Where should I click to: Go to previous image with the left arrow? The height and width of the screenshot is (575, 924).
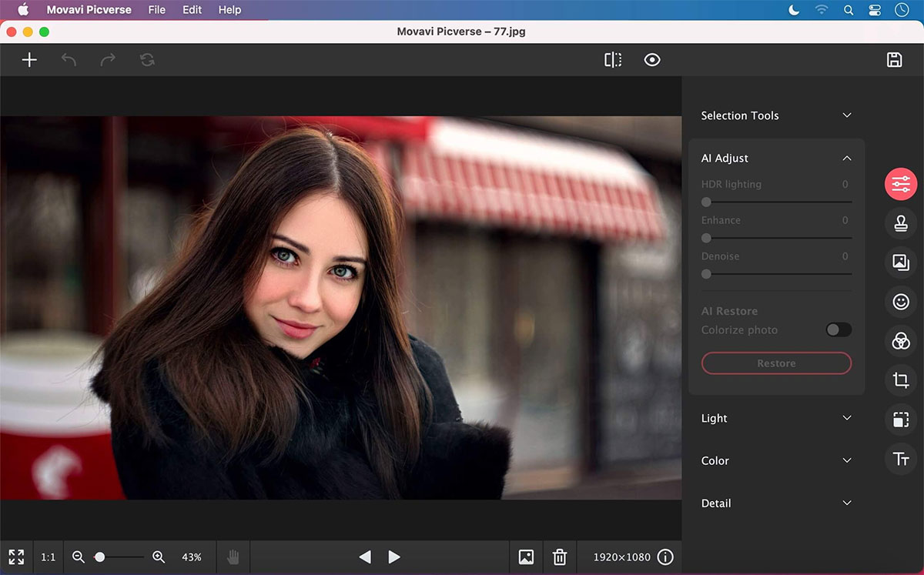pos(365,557)
